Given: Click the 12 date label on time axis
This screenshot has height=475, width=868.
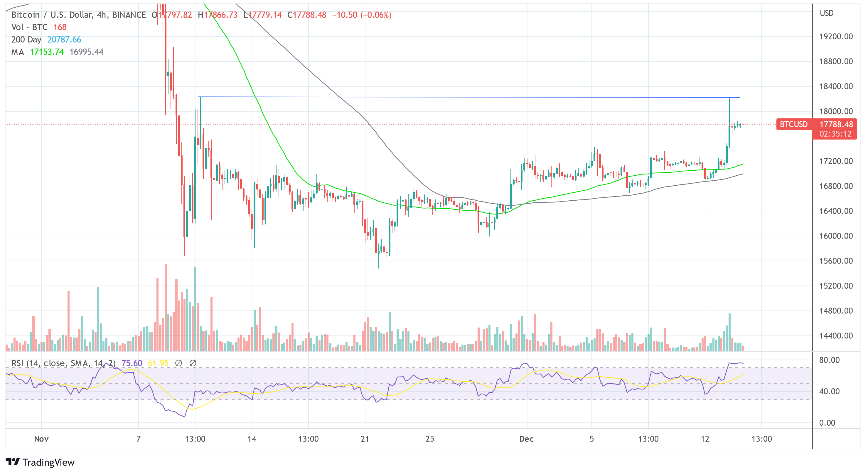Looking at the screenshot, I should click(705, 439).
